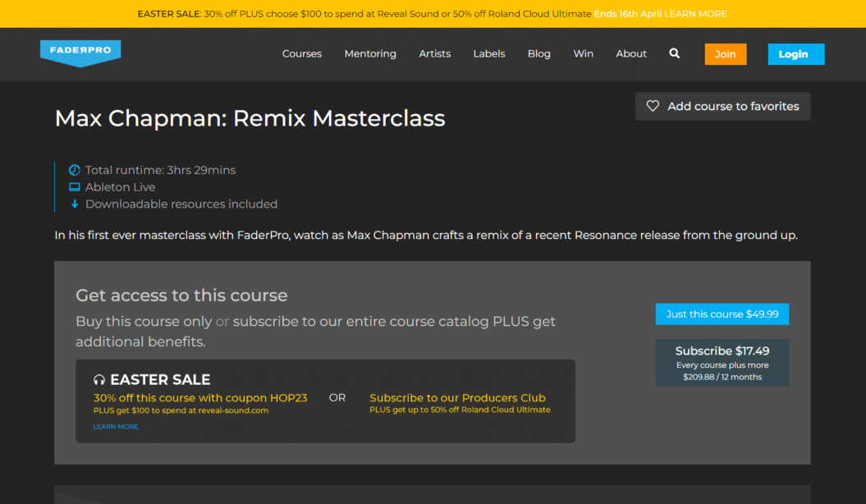Viewport: 866px width, 504px height.
Task: Click 30% off coupon HOP23 link
Action: [200, 398]
